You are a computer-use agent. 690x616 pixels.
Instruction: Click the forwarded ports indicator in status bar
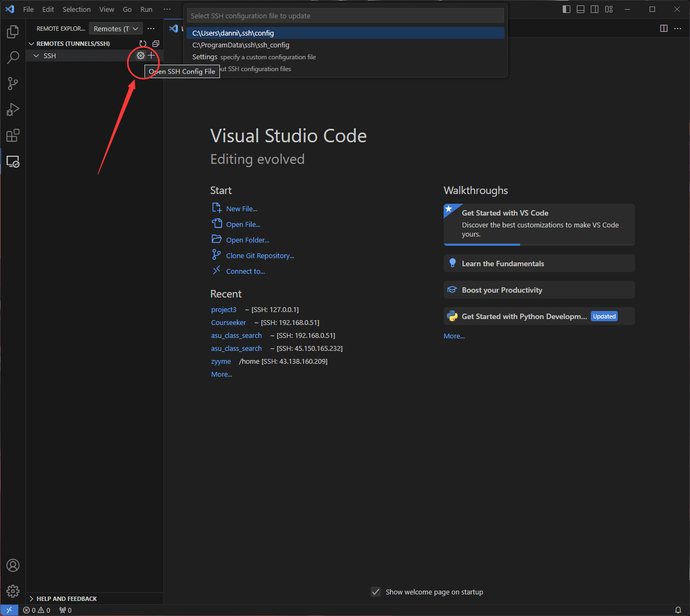pyautogui.click(x=65, y=610)
